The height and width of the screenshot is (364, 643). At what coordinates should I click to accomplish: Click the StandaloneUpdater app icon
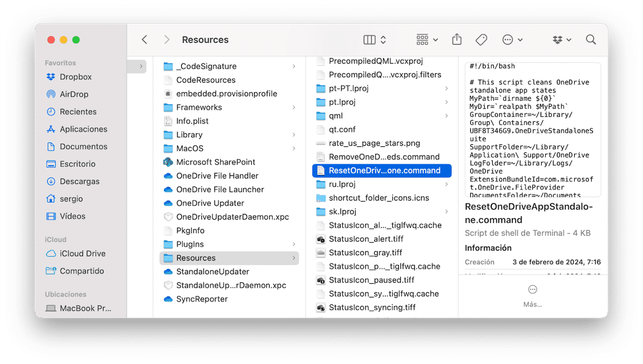click(x=168, y=272)
